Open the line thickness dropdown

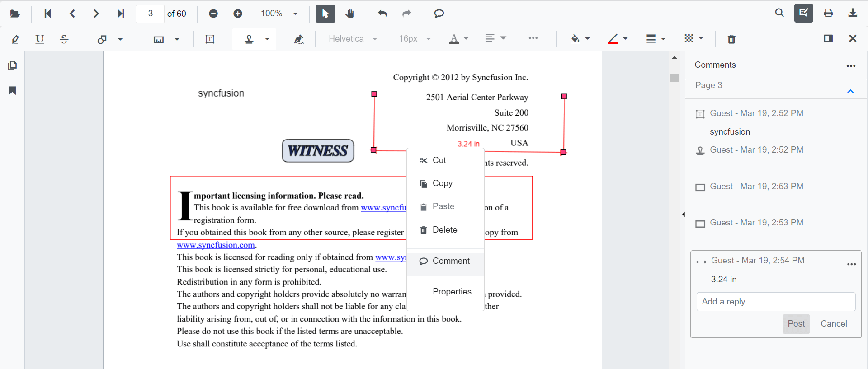[x=656, y=39]
